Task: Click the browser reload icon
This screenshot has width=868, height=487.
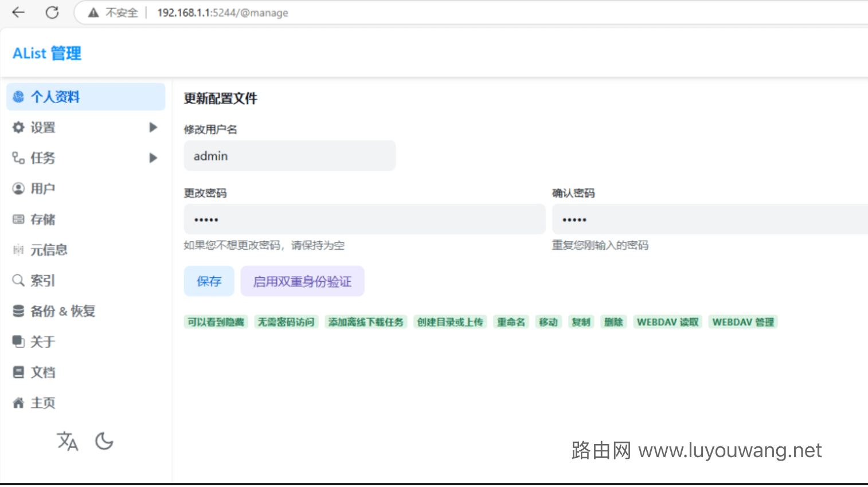Action: coord(52,13)
